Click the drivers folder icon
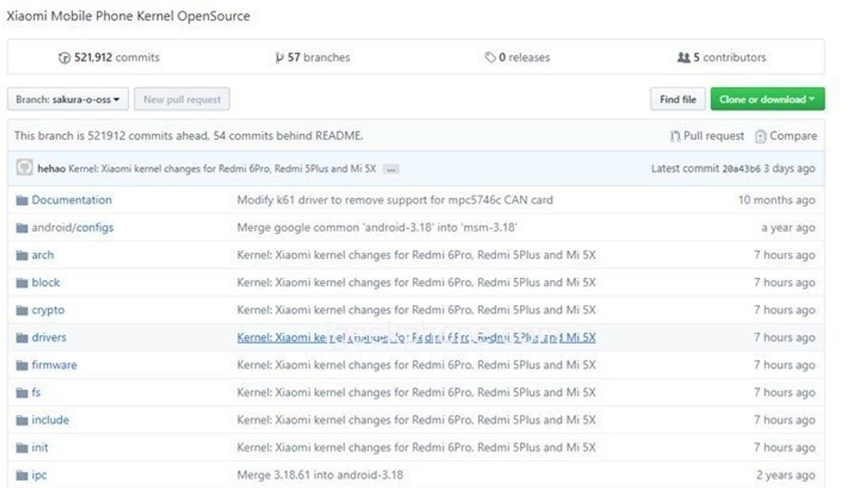The width and height of the screenshot is (868, 488). (22, 338)
